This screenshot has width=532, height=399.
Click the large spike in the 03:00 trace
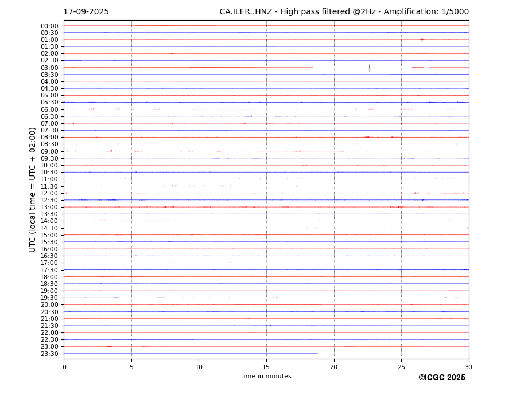click(x=370, y=68)
